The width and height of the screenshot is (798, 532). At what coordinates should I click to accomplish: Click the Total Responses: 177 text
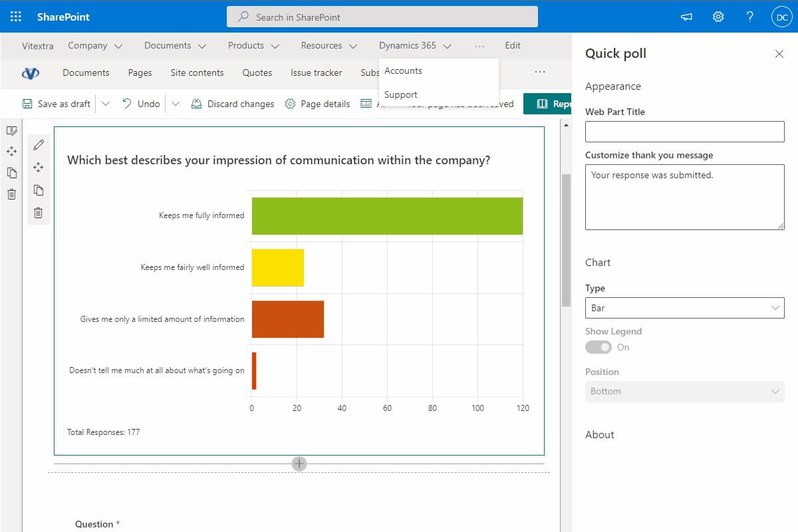(104, 432)
